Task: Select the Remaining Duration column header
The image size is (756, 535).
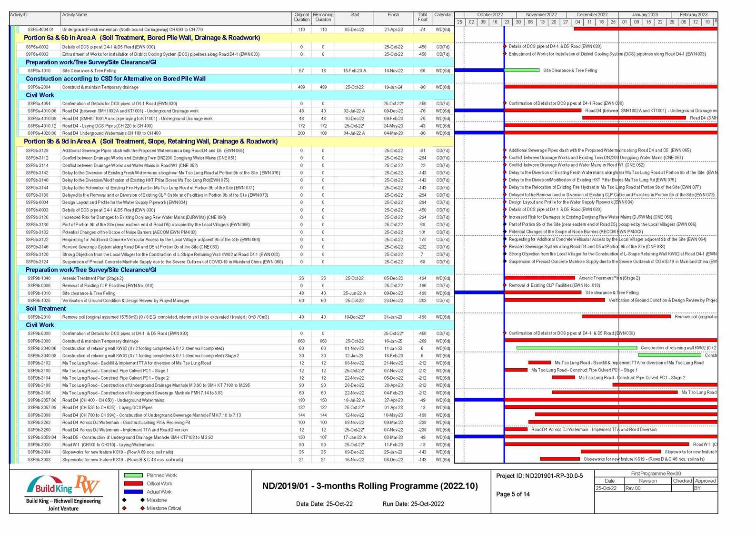Action: pyautogui.click(x=323, y=18)
